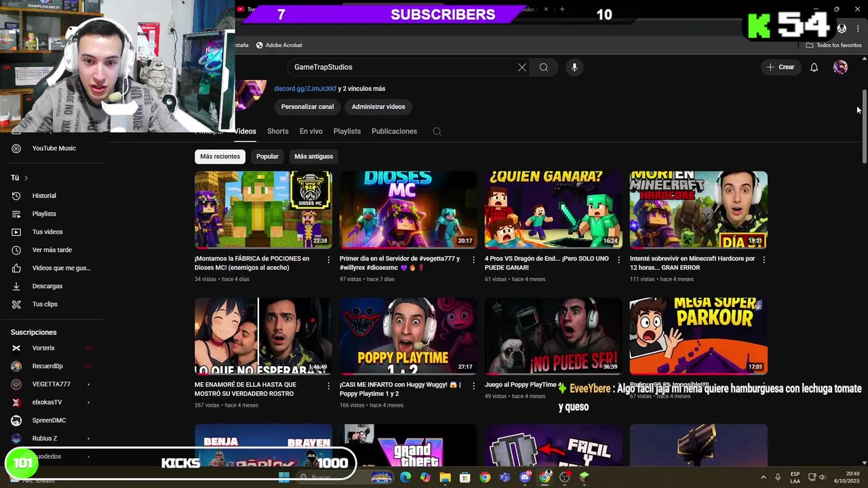Viewport: 868px width, 488px height.
Task: Switch to the En vivo tab
Action: pos(311,131)
